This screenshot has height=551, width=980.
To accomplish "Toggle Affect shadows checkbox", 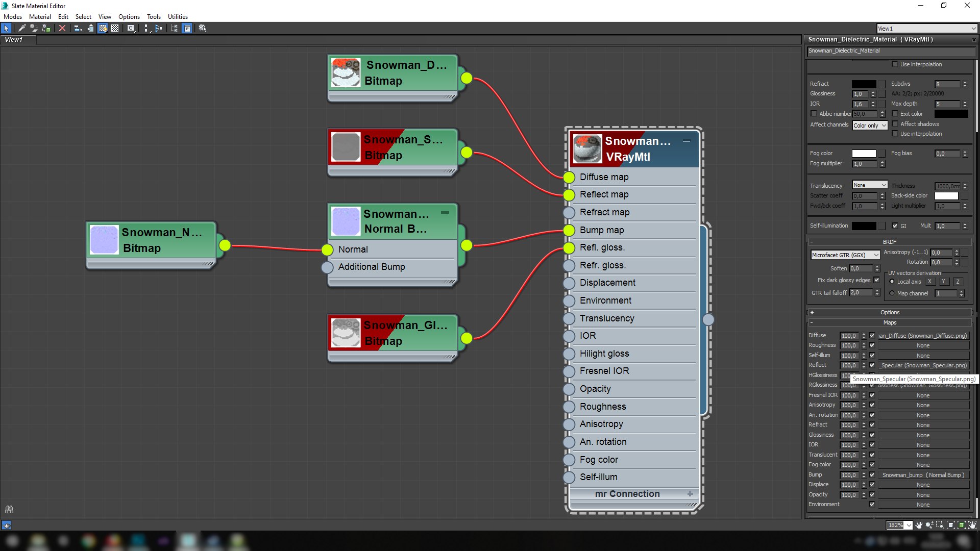I will [895, 124].
